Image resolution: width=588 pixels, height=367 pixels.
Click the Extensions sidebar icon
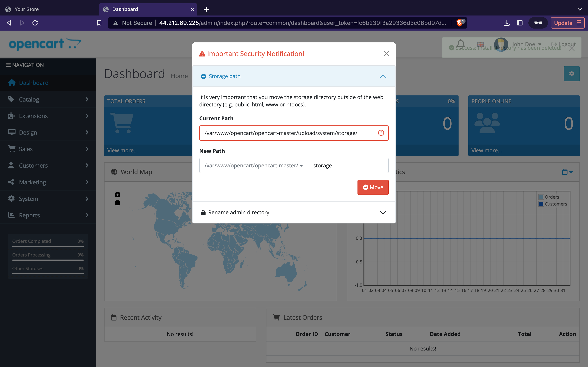[x=11, y=115]
